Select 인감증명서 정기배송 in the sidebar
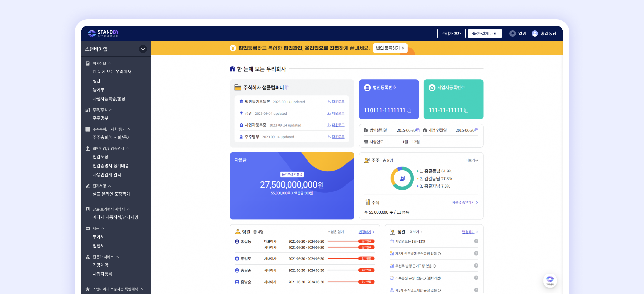 tap(111, 166)
